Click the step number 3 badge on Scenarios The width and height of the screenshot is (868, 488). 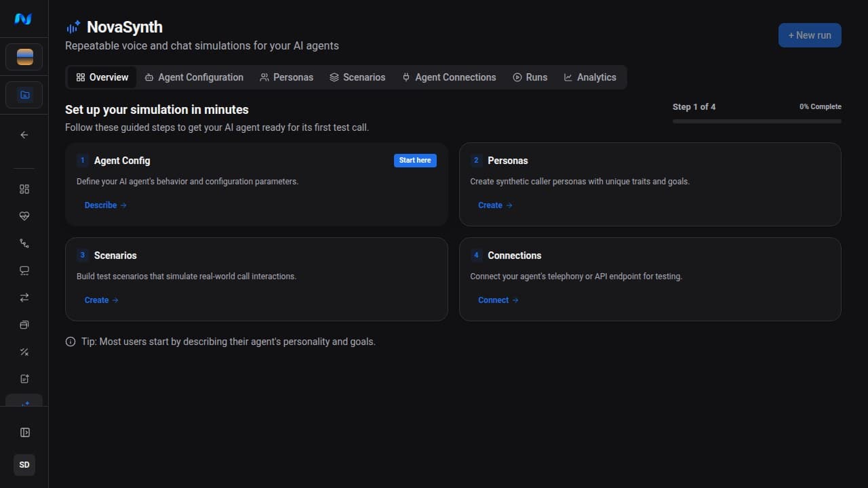[x=83, y=256]
